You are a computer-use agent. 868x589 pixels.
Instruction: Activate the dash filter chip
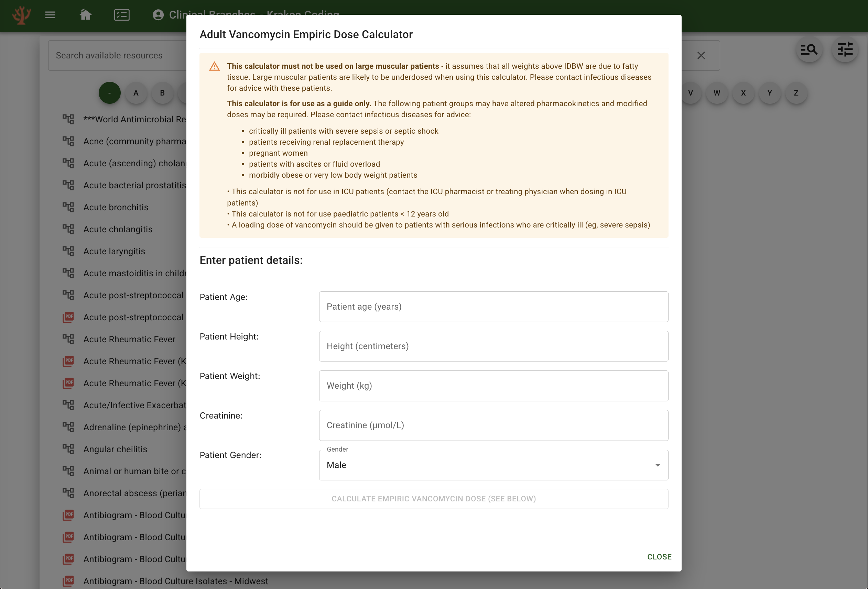tap(109, 93)
